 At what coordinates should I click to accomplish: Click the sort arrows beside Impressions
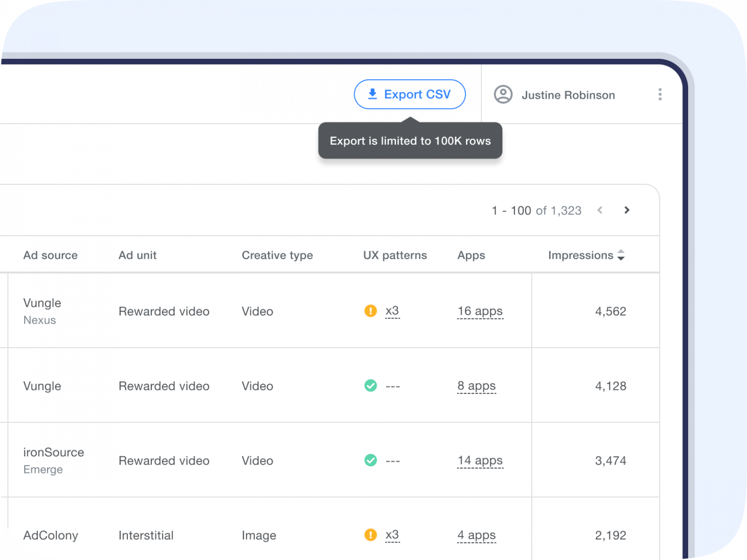point(621,255)
